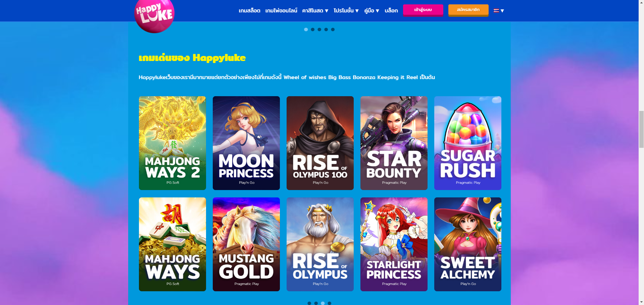Open the Thai flag language selector
Image resolution: width=644 pixels, height=305 pixels.
(x=499, y=11)
